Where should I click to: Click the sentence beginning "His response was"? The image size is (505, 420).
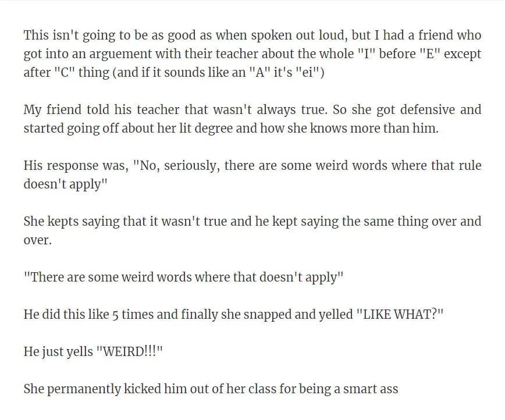pos(252,175)
